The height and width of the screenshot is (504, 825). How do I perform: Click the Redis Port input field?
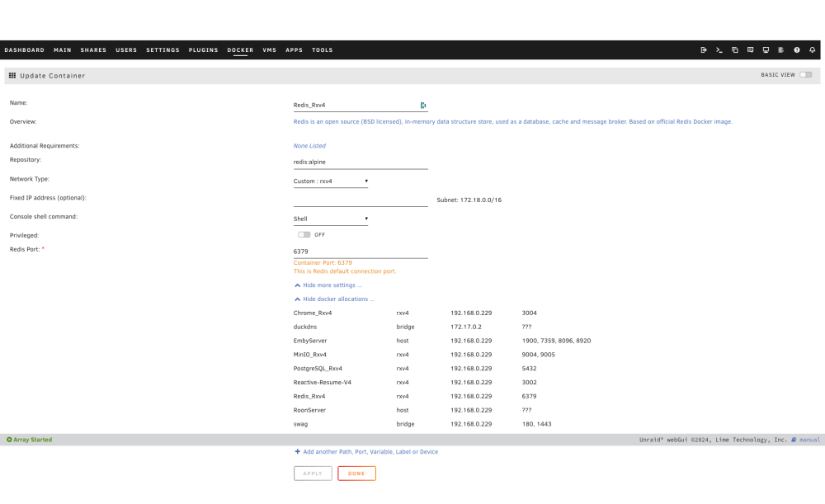pos(361,252)
